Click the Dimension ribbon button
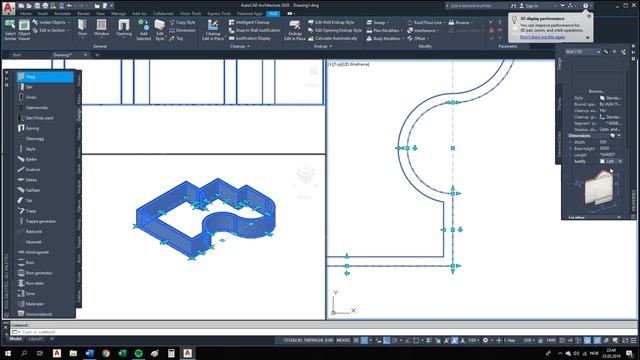This screenshot has width=640, height=360. click(x=182, y=30)
